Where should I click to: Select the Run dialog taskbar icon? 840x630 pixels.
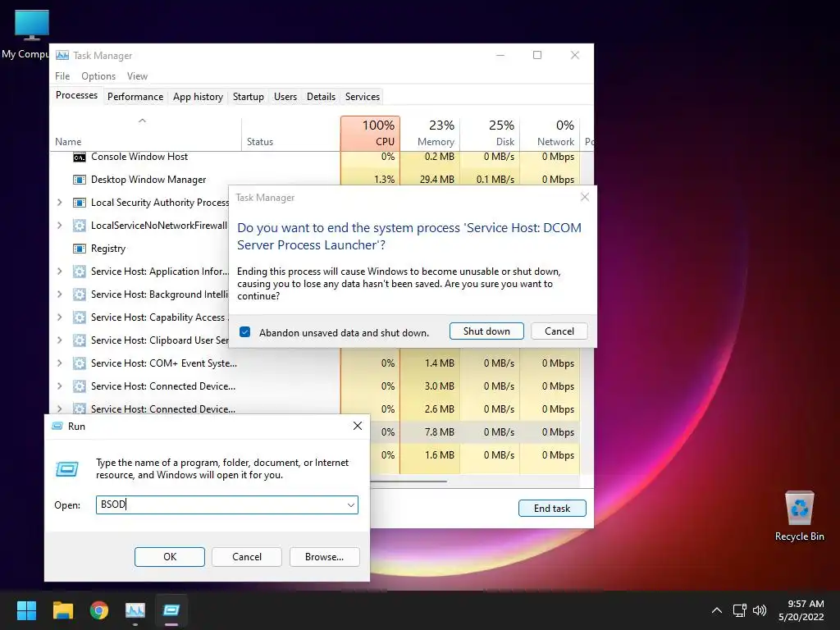(x=171, y=610)
